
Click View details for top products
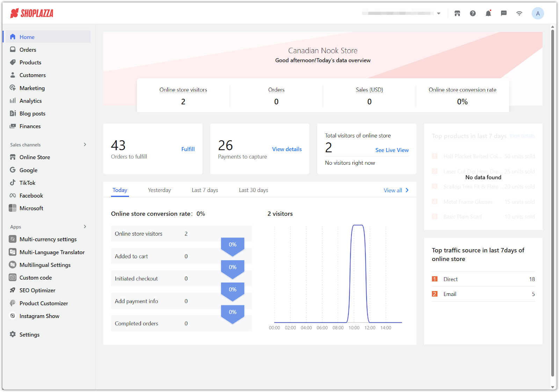click(x=522, y=136)
